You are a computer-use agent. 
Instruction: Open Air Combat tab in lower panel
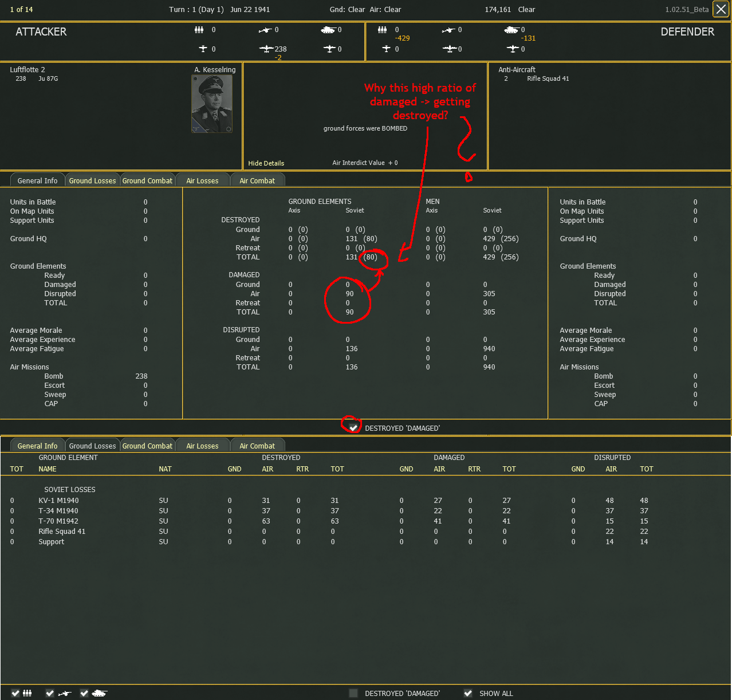coord(257,446)
